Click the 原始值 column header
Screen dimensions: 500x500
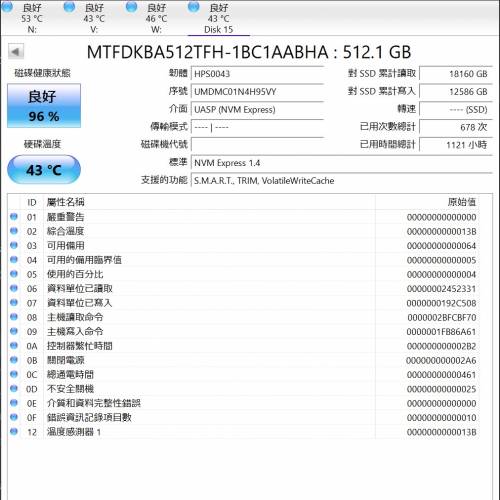point(427,202)
